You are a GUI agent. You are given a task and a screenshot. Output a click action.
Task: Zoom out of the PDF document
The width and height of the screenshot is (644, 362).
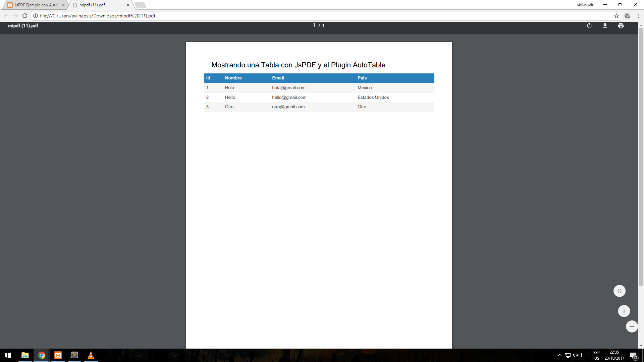click(632, 326)
